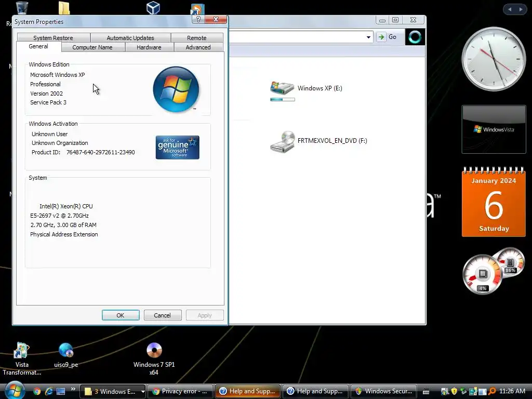Click the CPU meter gauge gadget

[x=483, y=274]
